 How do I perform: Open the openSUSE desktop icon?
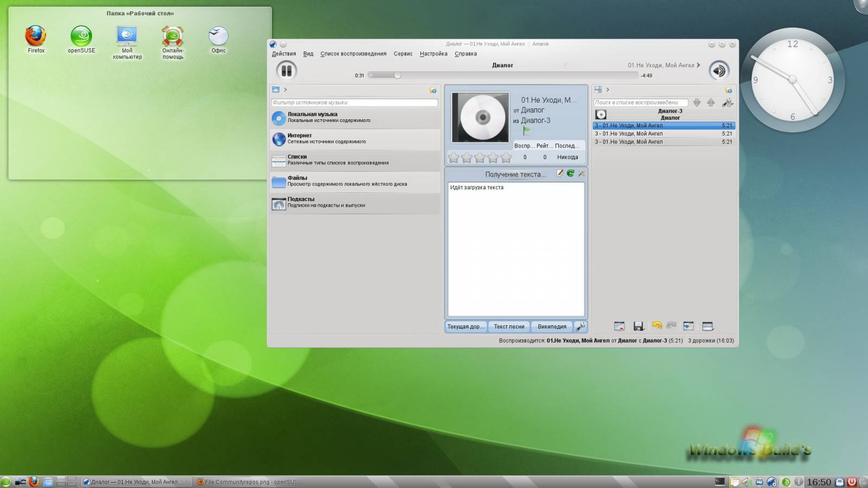pos(81,39)
